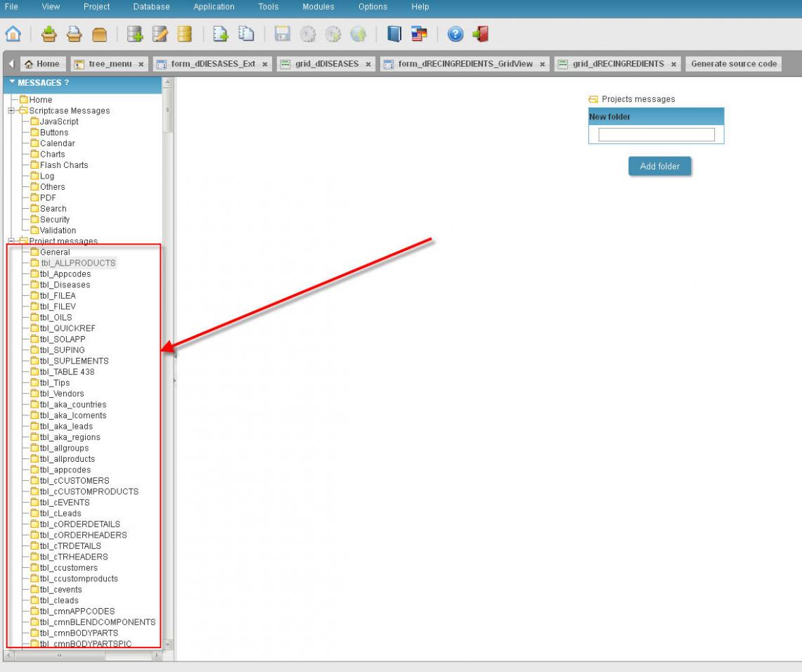This screenshot has width=802, height=672.
Task: Close the grid_dRECINGREDIENTS tab
Action: point(673,65)
